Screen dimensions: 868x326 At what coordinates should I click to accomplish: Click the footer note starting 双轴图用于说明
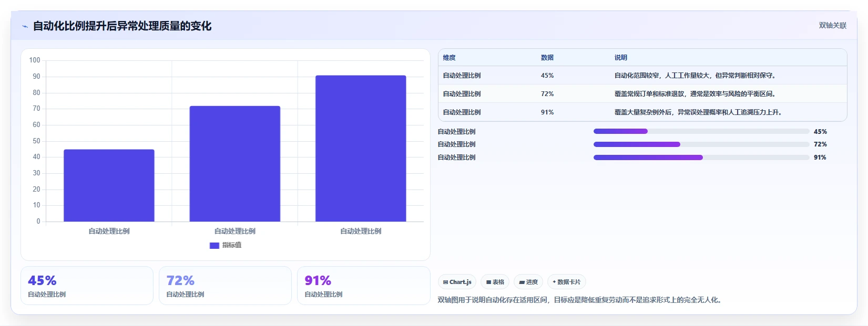(581, 300)
